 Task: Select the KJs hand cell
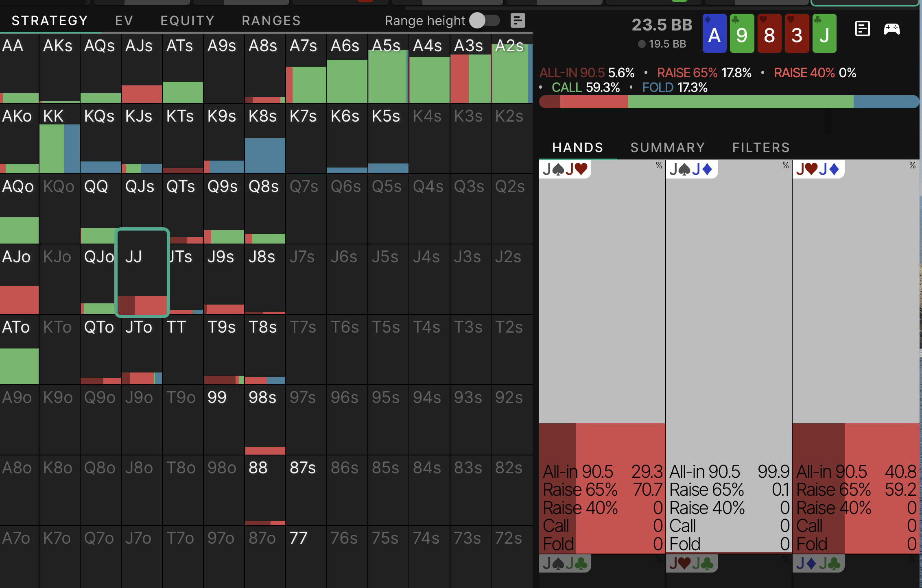tap(142, 139)
